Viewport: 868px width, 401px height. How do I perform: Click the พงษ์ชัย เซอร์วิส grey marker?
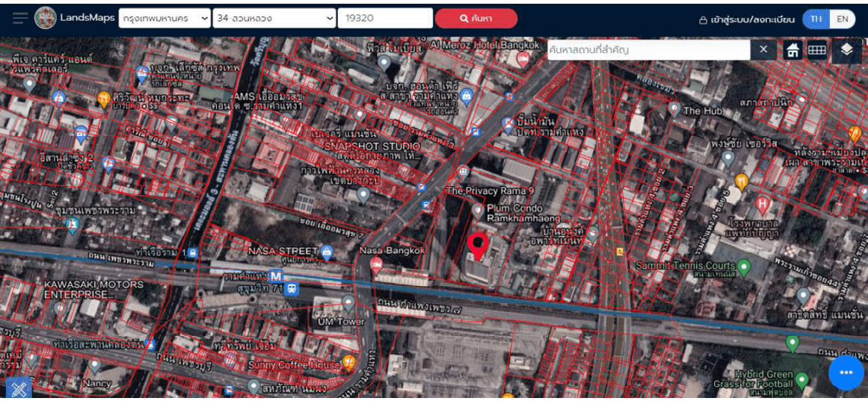coord(728,159)
